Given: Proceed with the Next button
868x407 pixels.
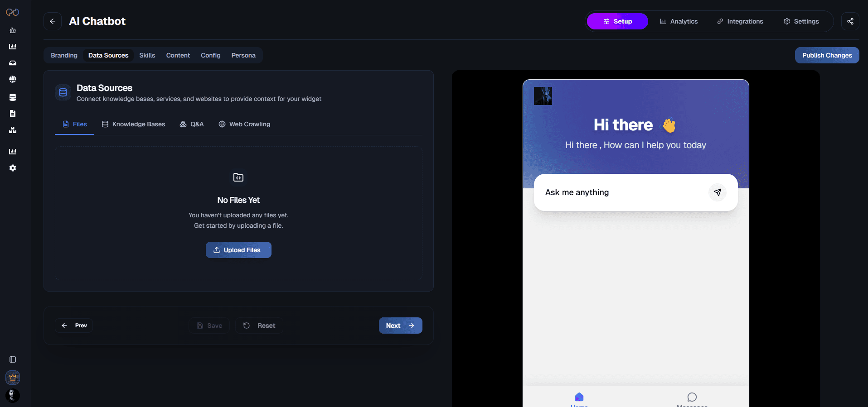Looking at the screenshot, I should pyautogui.click(x=401, y=326).
